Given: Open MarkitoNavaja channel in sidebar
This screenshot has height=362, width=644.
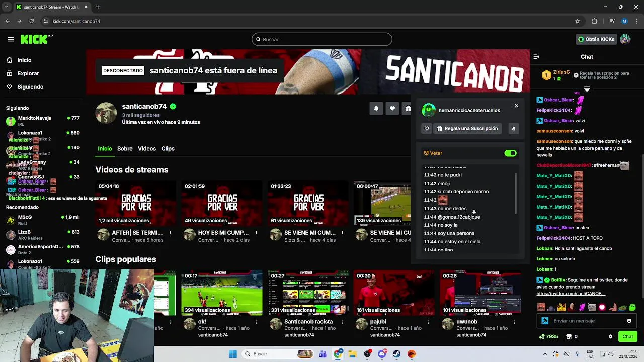Looking at the screenshot, I should (x=43, y=121).
